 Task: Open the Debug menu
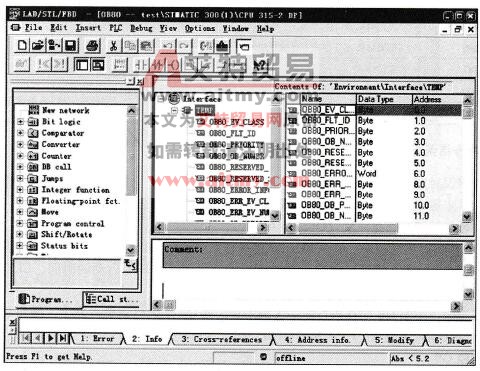coord(141,28)
